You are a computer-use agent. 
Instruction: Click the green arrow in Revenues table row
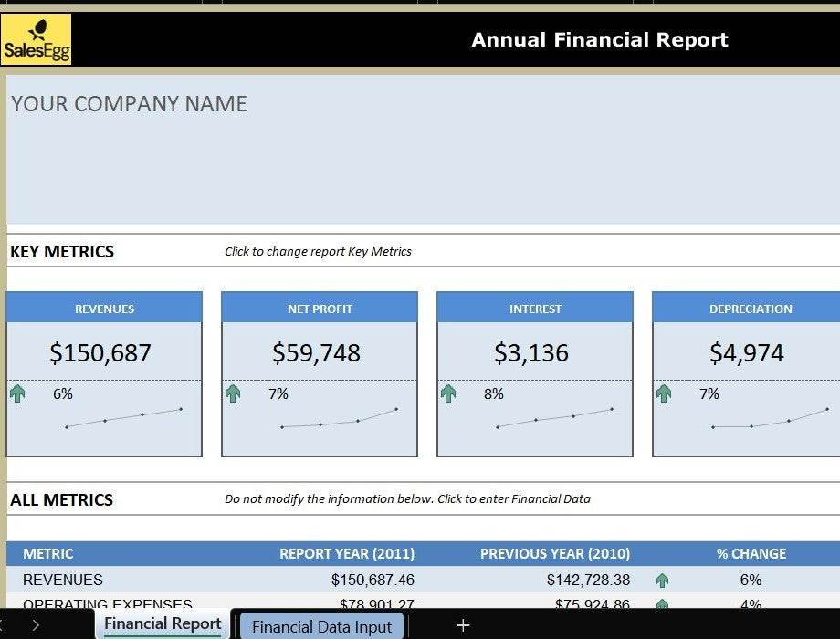tap(663, 580)
